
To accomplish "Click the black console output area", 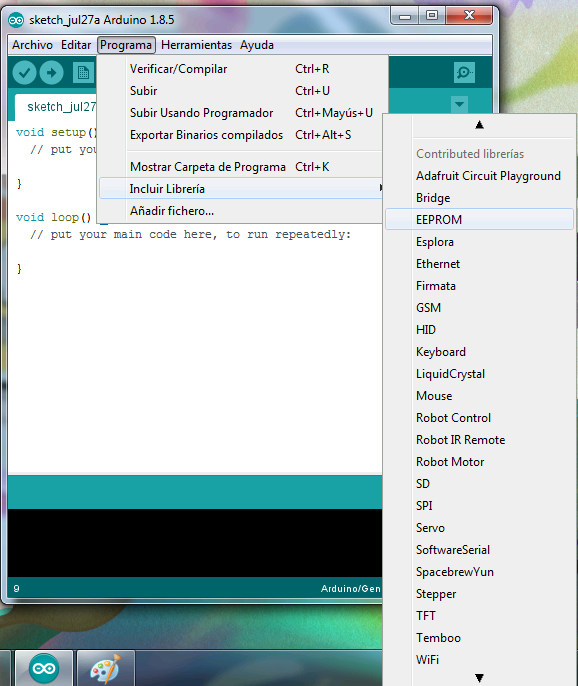I will click(x=195, y=542).
